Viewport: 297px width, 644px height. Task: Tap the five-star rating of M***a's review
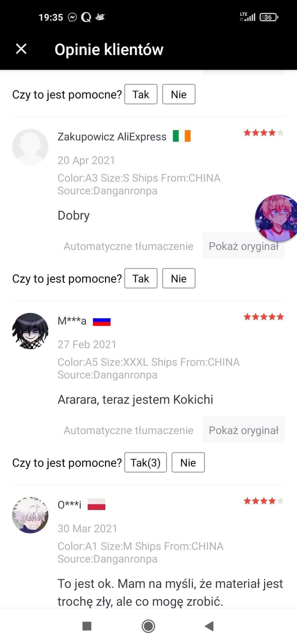click(x=264, y=317)
